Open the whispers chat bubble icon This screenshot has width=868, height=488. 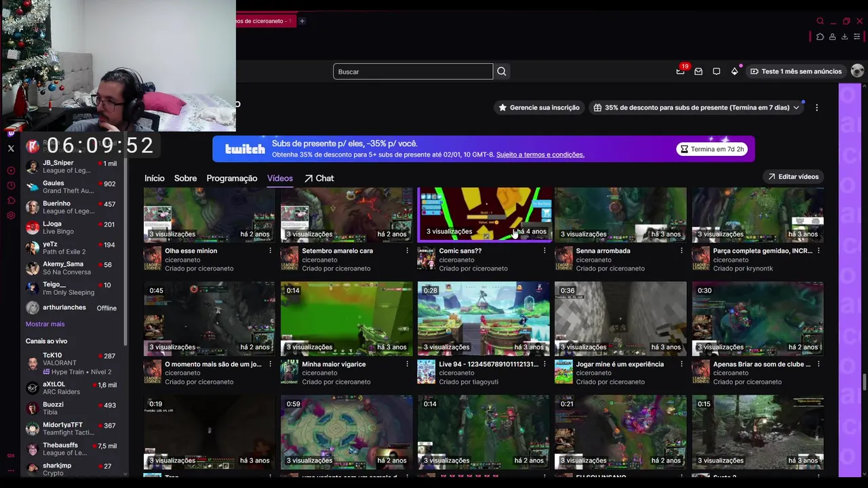[716, 71]
